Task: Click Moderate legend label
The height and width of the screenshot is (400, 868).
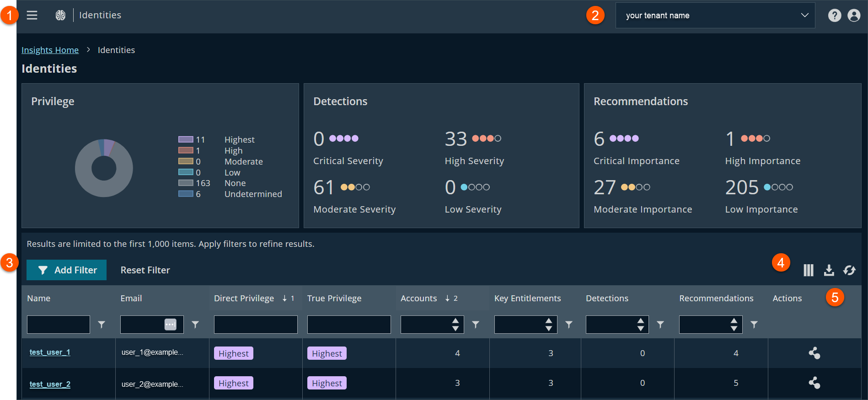Action: (x=244, y=161)
